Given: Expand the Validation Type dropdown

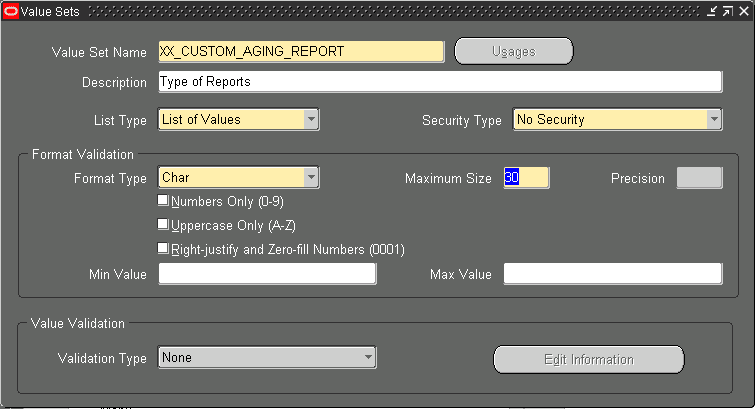Looking at the screenshot, I should pyautogui.click(x=368, y=357).
